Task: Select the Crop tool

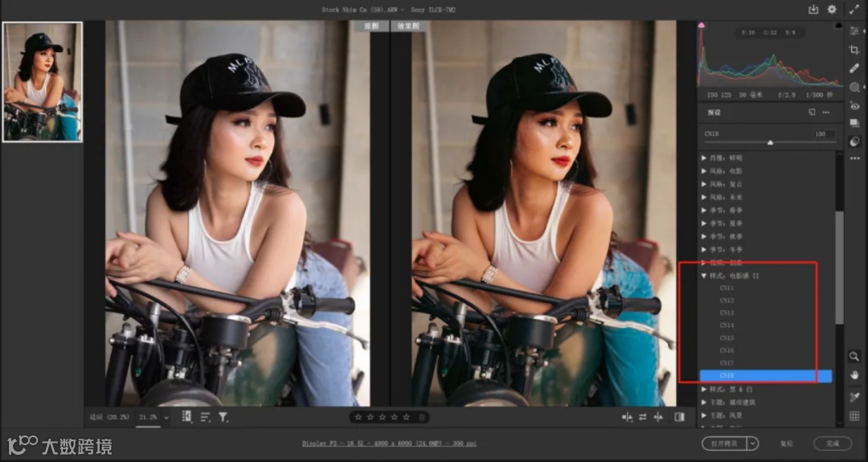Action: pos(854,50)
